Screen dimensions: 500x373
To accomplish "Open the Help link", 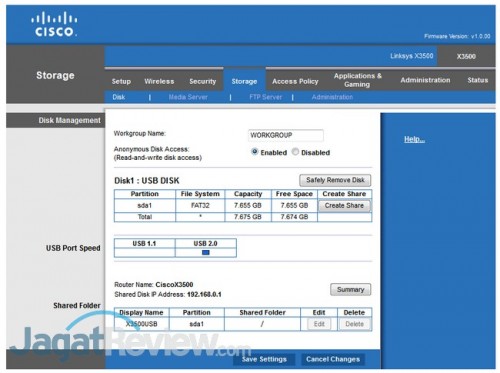I will tap(414, 139).
